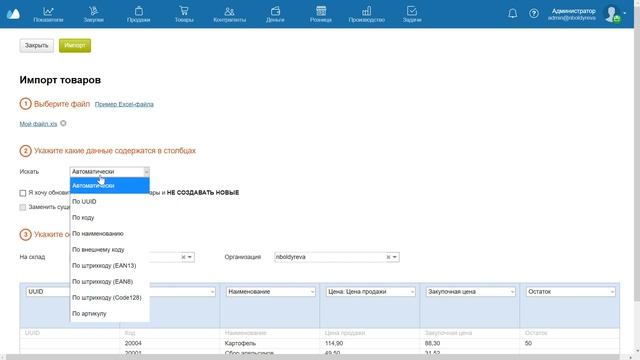This screenshot has height=360, width=640.
Task: Click the Организация nboldyreva field
Action: point(336,257)
